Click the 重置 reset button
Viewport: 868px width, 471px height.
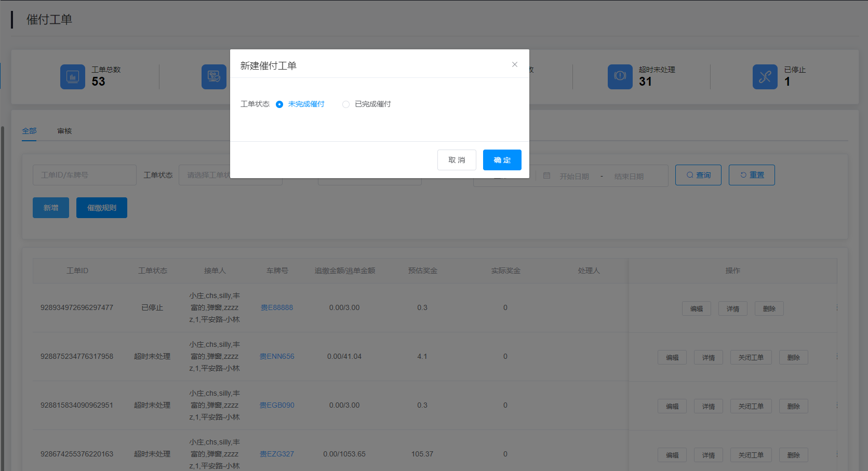point(751,175)
